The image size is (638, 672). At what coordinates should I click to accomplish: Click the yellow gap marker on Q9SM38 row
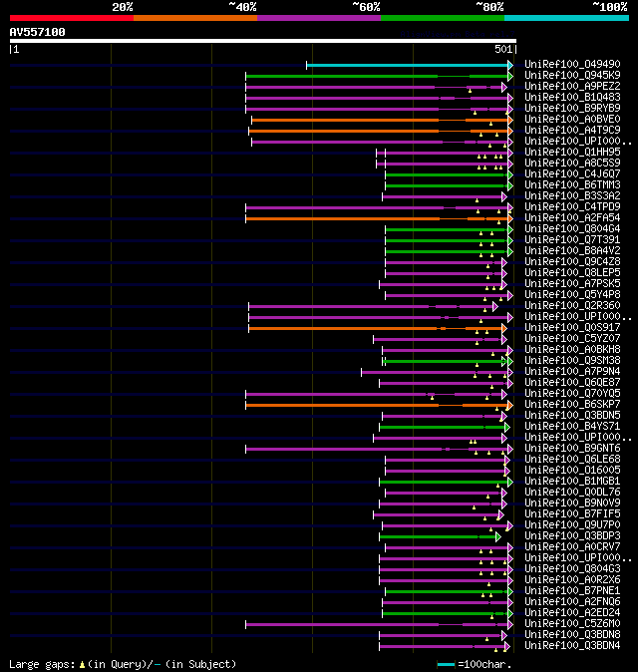point(477,365)
